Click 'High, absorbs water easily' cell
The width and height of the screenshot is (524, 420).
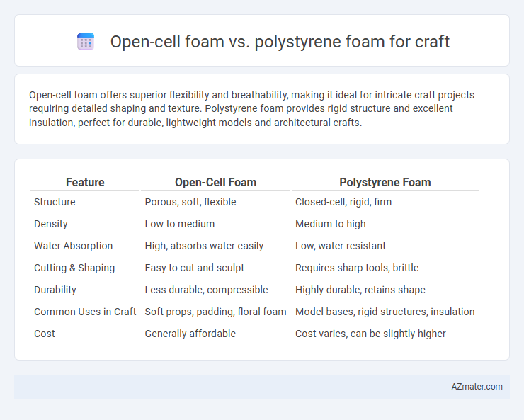pos(204,246)
